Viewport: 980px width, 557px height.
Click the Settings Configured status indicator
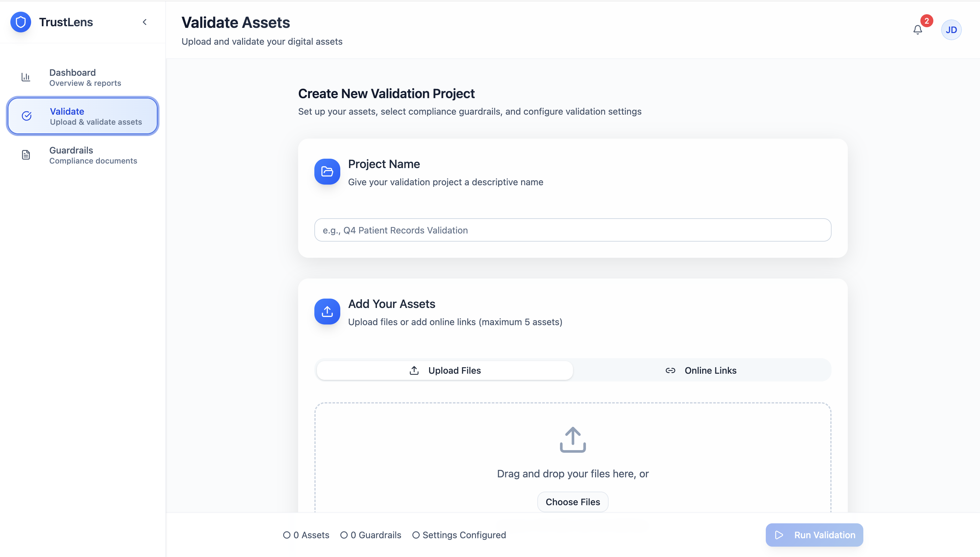pyautogui.click(x=459, y=535)
